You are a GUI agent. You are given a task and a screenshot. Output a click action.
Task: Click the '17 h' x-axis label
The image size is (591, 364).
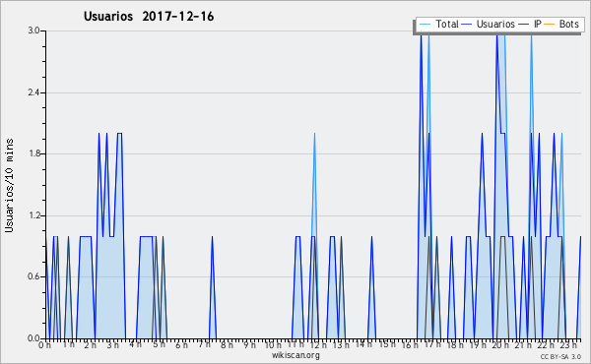click(x=432, y=344)
